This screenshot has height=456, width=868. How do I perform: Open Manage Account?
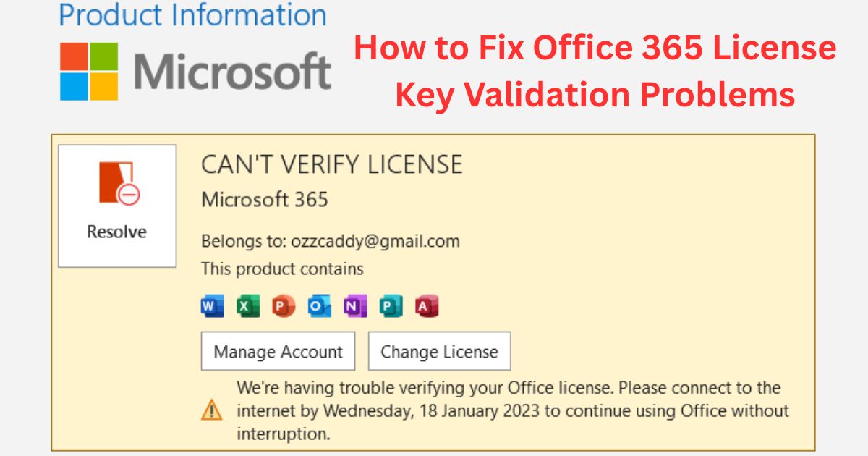(278, 351)
